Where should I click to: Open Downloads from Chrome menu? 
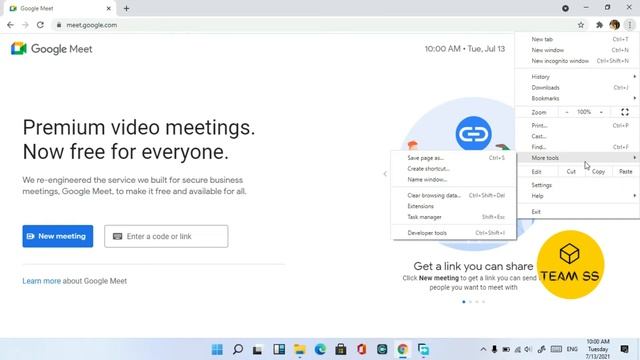(578, 87)
